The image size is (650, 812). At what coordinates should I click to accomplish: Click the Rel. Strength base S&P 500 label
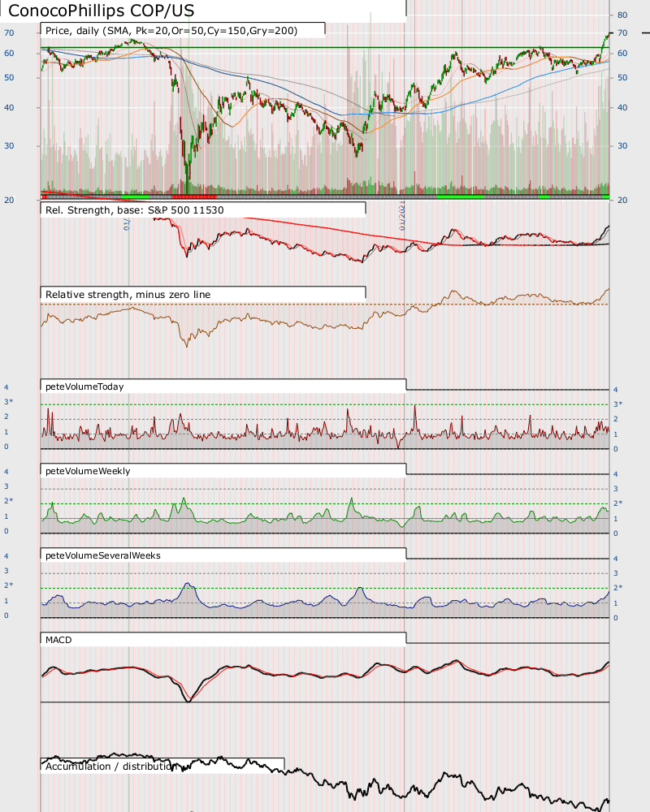point(135,210)
